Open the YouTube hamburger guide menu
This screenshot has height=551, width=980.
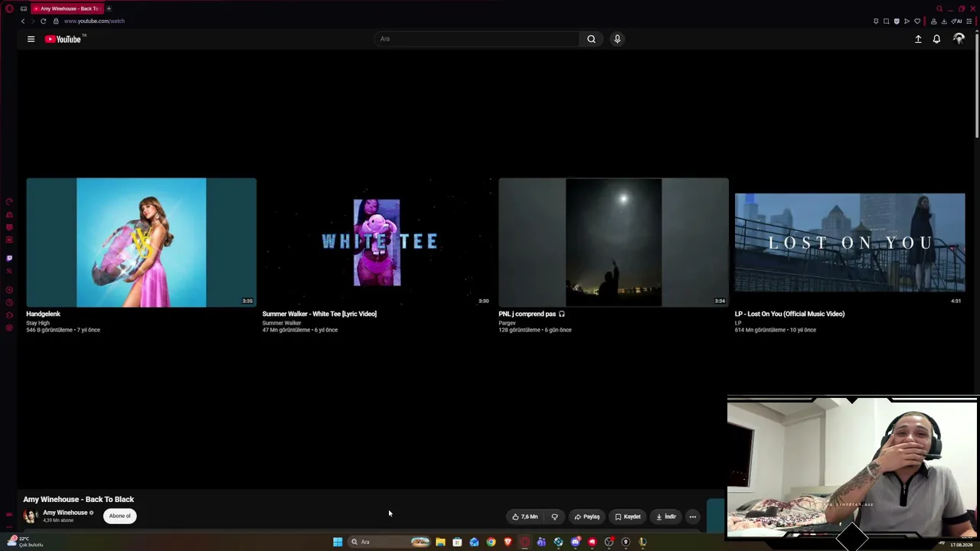pos(31,39)
